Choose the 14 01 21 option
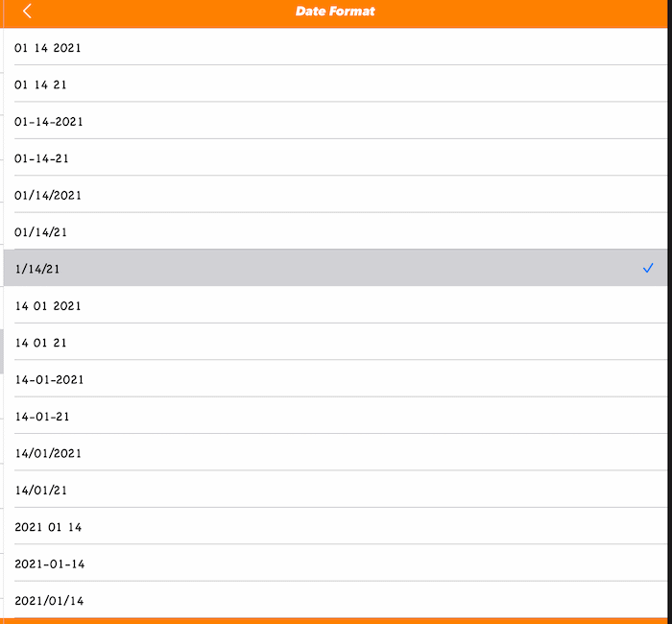Image resolution: width=672 pixels, height=624 pixels. [x=335, y=342]
